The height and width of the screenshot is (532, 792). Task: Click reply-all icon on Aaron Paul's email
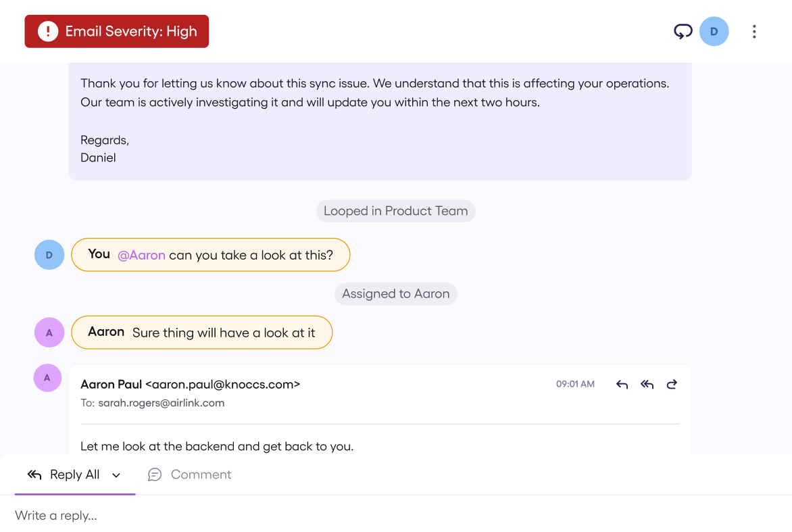coord(647,385)
